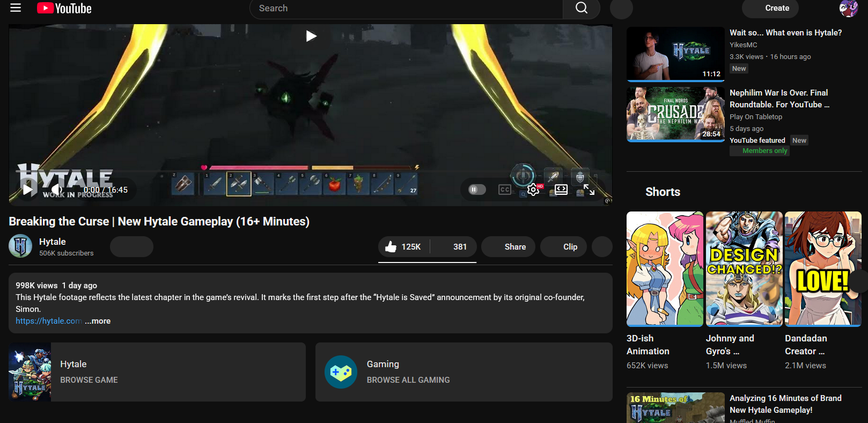Open the hamburger guide menu
The width and height of the screenshot is (868, 423).
pos(16,8)
